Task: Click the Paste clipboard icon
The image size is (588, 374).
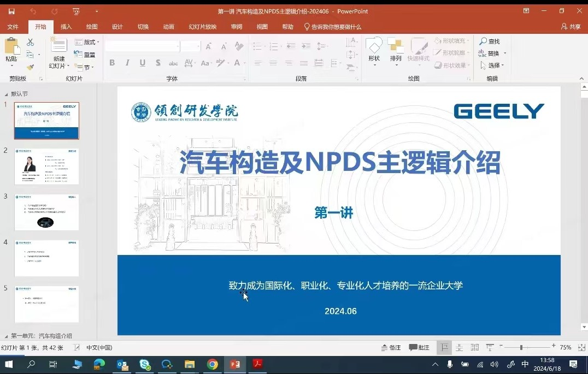Action: pos(11,46)
